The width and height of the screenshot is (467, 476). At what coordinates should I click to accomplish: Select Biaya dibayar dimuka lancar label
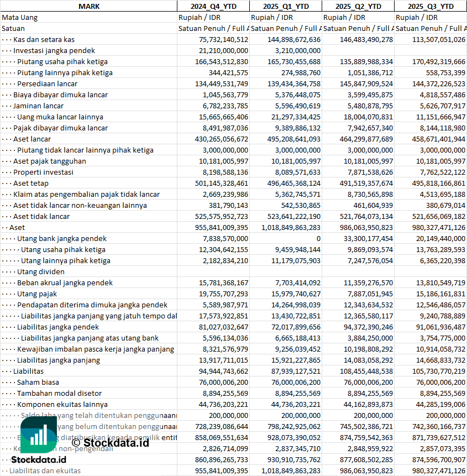point(60,95)
